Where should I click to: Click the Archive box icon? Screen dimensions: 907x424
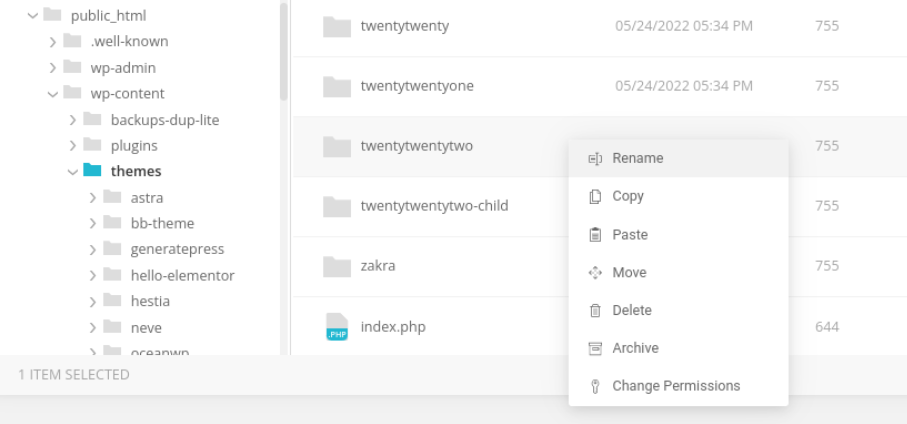coord(595,348)
